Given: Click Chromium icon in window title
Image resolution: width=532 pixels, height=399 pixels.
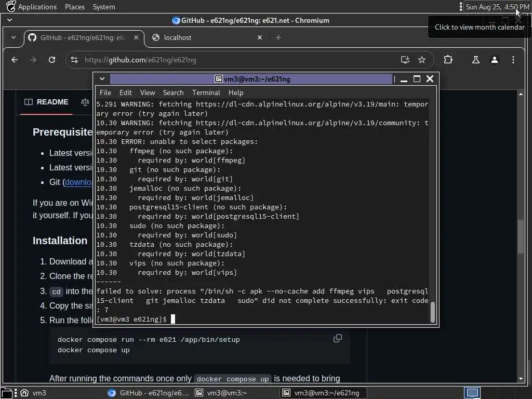Looking at the screenshot, I should pos(176,20).
